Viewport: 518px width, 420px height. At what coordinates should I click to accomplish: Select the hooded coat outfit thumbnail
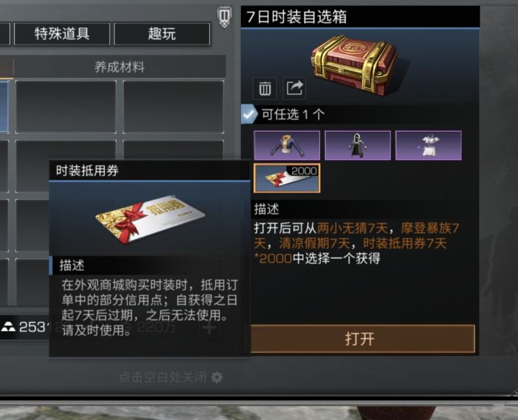[358, 145]
